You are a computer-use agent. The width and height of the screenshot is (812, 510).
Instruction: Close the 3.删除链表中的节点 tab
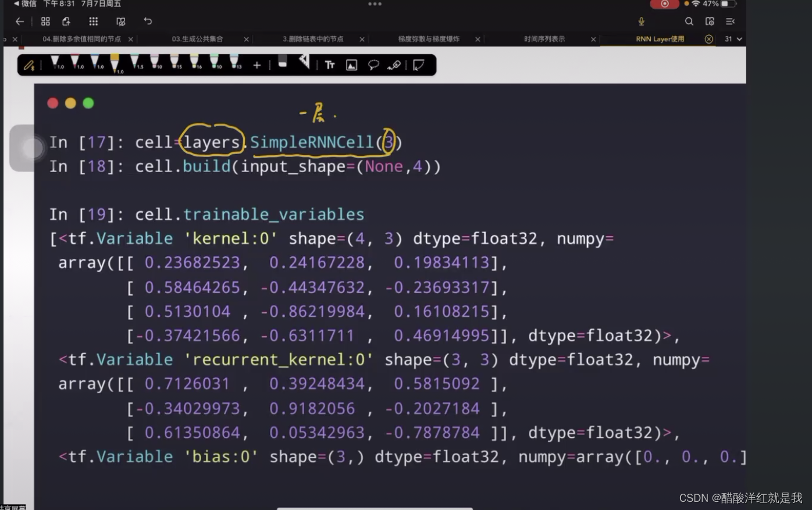tap(362, 40)
